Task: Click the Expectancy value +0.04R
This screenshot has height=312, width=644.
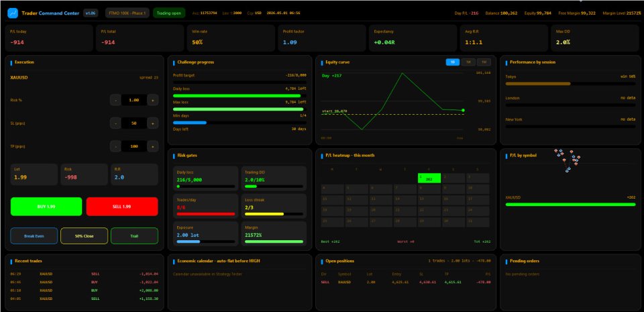Action: [384, 42]
